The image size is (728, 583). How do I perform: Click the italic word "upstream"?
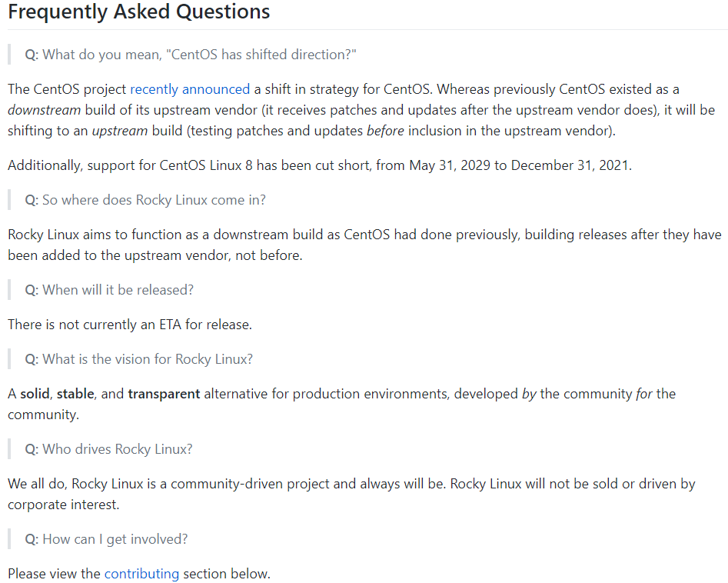(x=120, y=131)
